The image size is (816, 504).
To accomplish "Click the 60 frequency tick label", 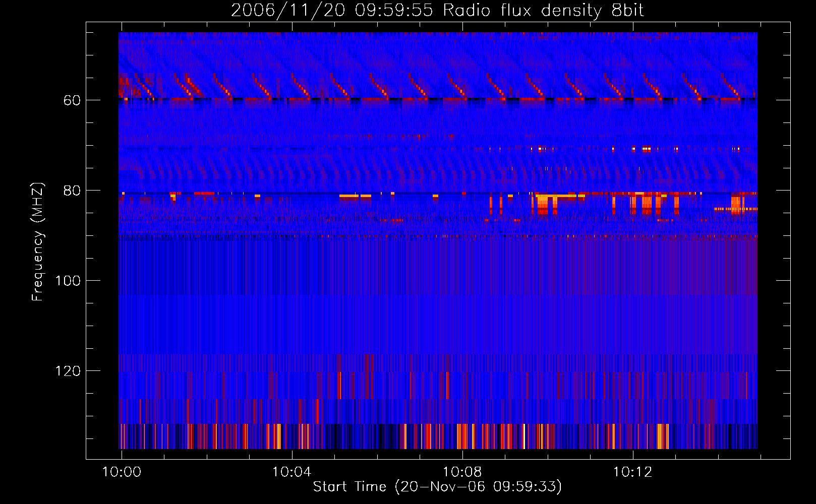I will (x=72, y=101).
